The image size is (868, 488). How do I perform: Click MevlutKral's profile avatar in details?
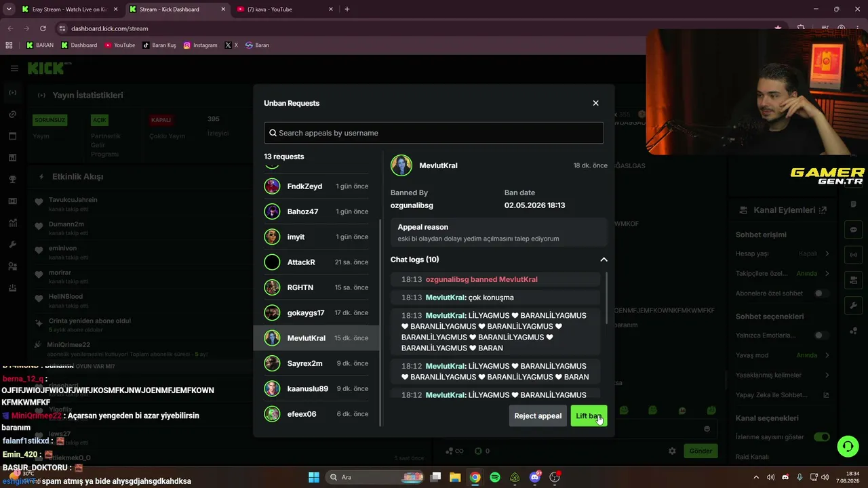(x=401, y=165)
